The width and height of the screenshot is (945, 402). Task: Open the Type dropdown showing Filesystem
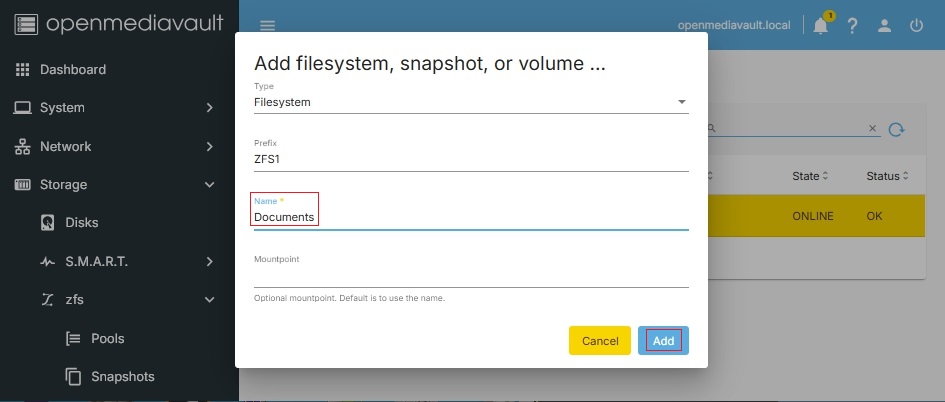[x=471, y=102]
